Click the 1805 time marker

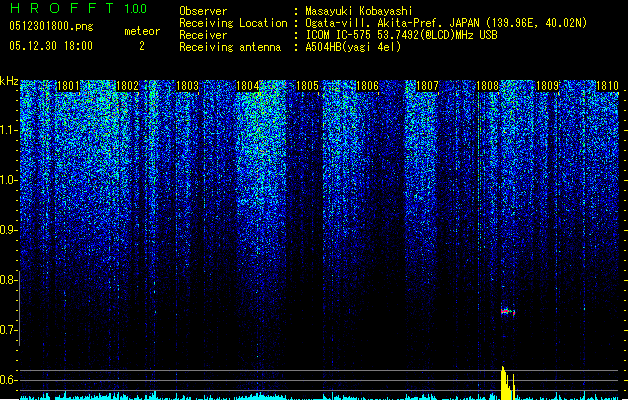(x=307, y=86)
